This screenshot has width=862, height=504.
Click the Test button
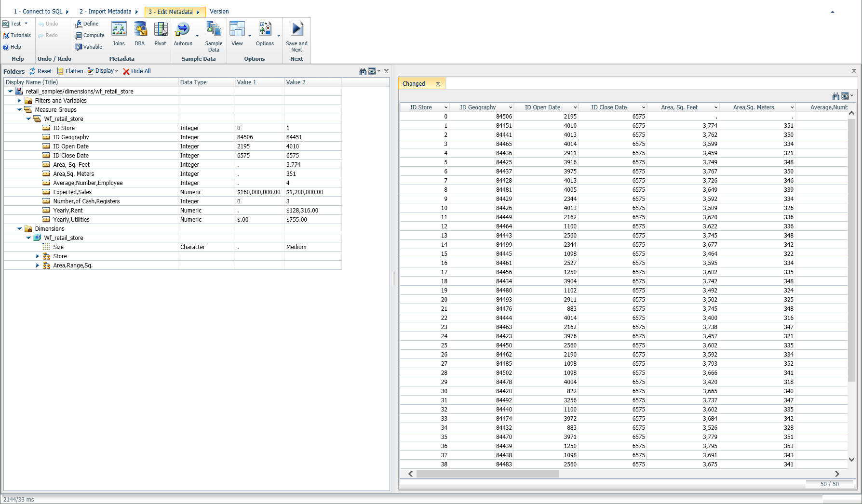coord(12,24)
